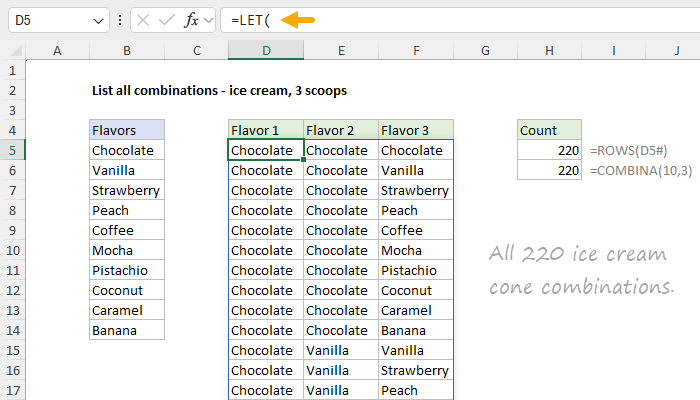
Task: Select 'Banana' in the Flavors list
Action: pyautogui.click(x=127, y=330)
